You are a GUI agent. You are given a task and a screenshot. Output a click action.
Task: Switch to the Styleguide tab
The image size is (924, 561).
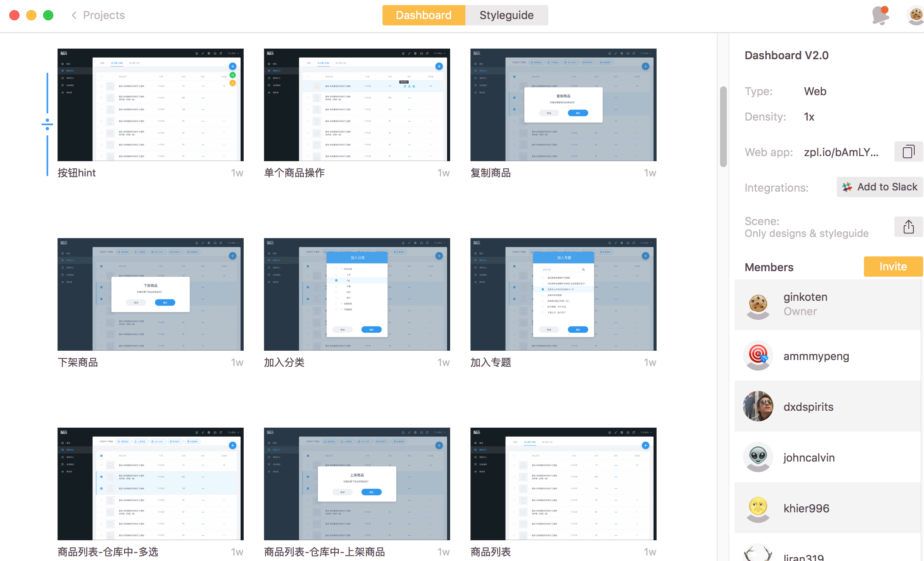coord(506,15)
